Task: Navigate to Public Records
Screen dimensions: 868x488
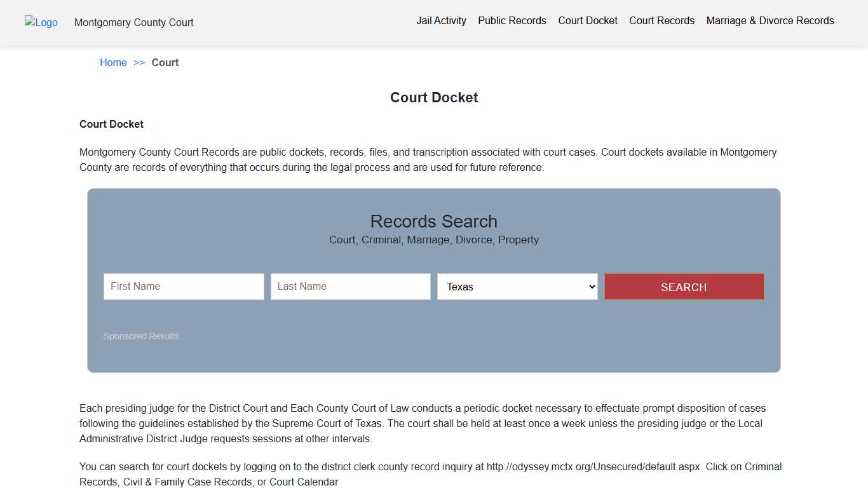Action: [512, 20]
